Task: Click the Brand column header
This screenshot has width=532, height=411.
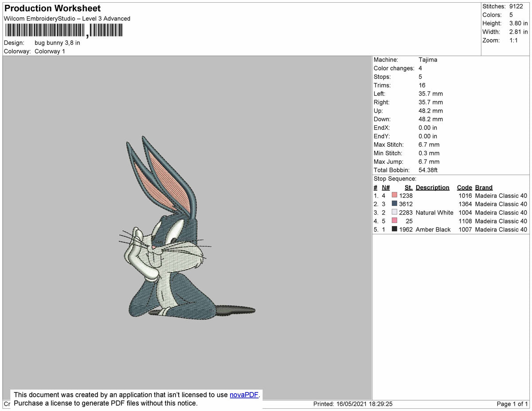Action: pos(483,187)
